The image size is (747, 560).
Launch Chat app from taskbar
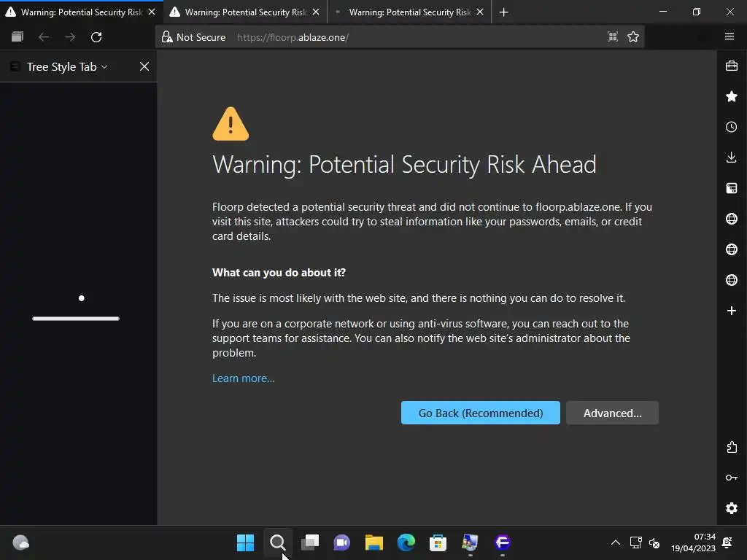click(x=341, y=542)
